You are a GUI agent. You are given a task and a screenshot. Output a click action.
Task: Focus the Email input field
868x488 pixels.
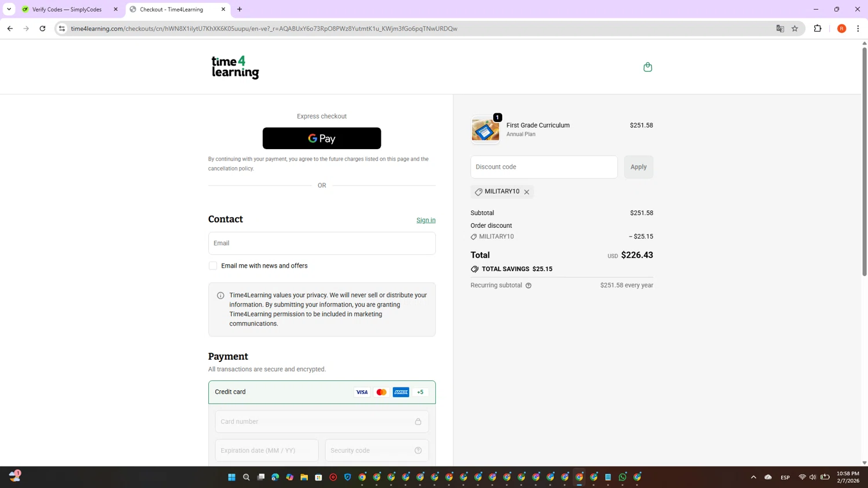(x=322, y=243)
